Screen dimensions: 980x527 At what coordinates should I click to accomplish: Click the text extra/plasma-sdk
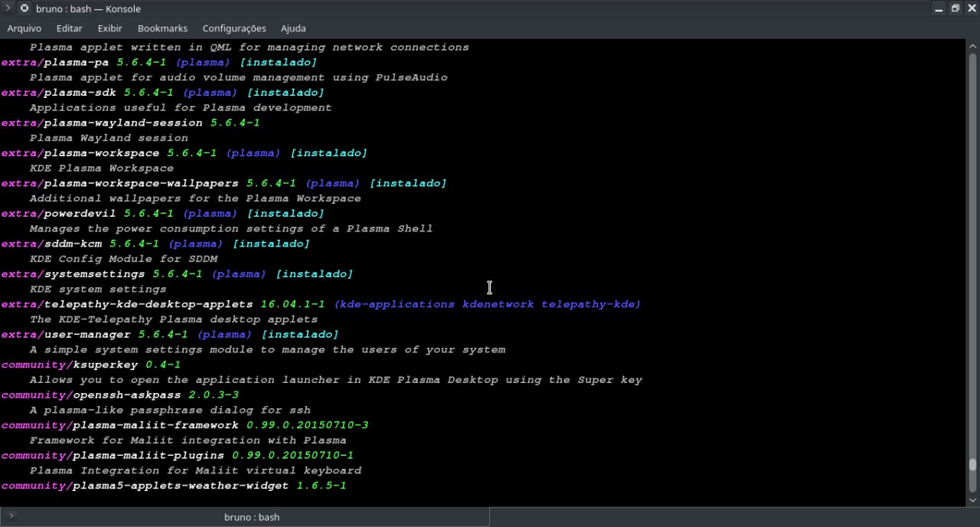click(x=59, y=93)
